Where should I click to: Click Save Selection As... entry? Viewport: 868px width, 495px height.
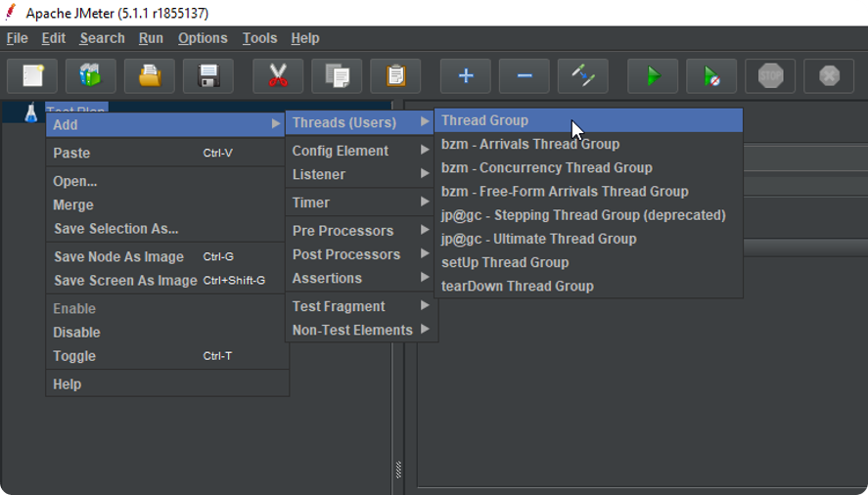[x=166, y=229]
